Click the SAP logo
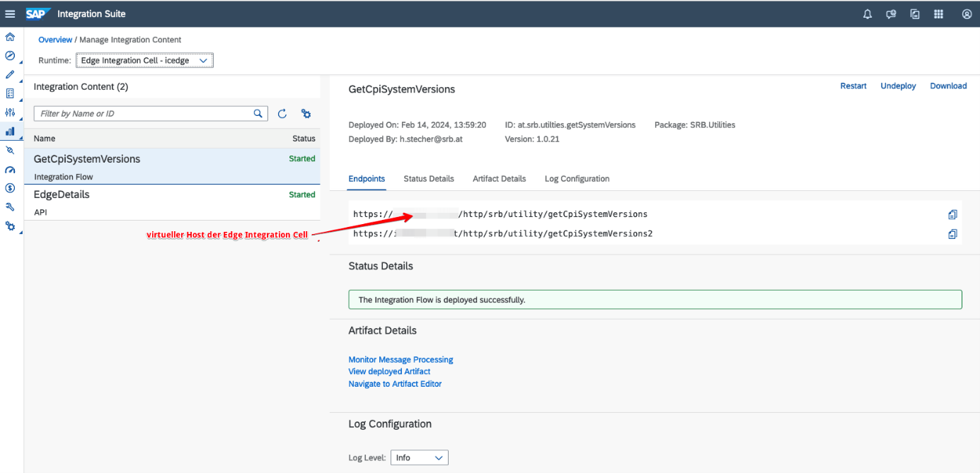 click(37, 14)
